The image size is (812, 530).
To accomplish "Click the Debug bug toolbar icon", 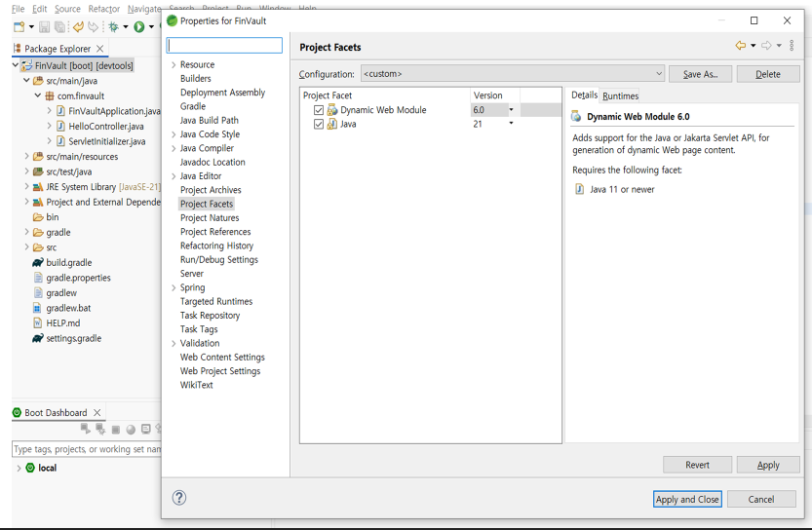I will coord(113,27).
